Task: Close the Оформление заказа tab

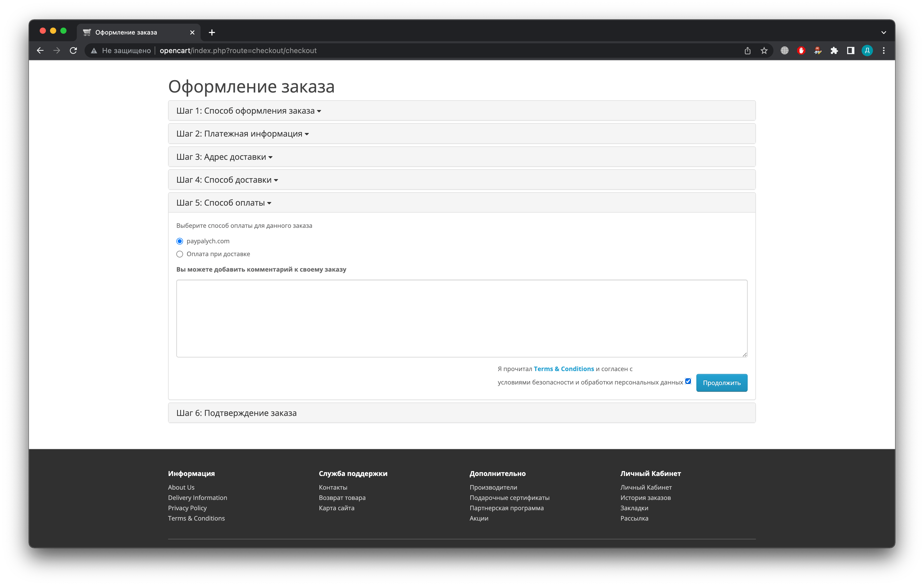Action: click(192, 32)
